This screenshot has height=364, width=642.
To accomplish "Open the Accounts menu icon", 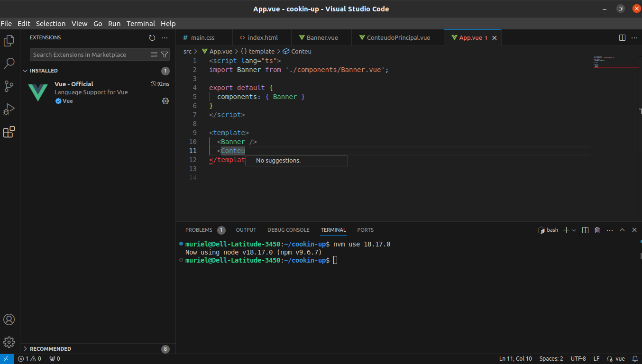I will (x=9, y=319).
